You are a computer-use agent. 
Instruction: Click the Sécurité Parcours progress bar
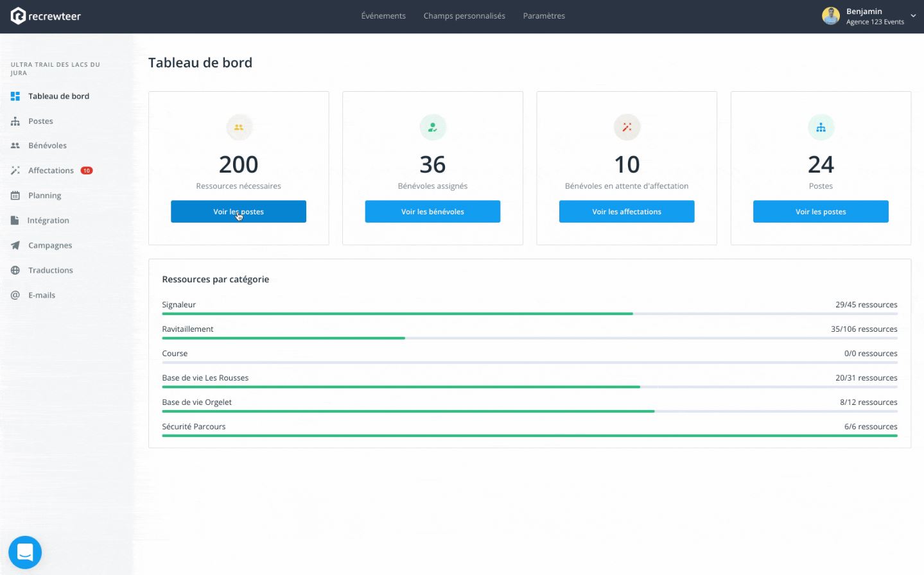tap(530, 436)
